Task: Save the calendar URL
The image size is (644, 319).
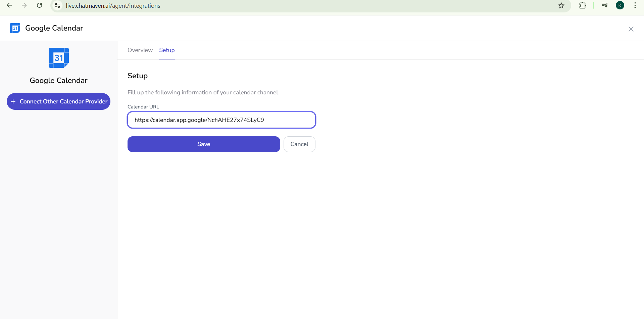Action: [x=204, y=144]
